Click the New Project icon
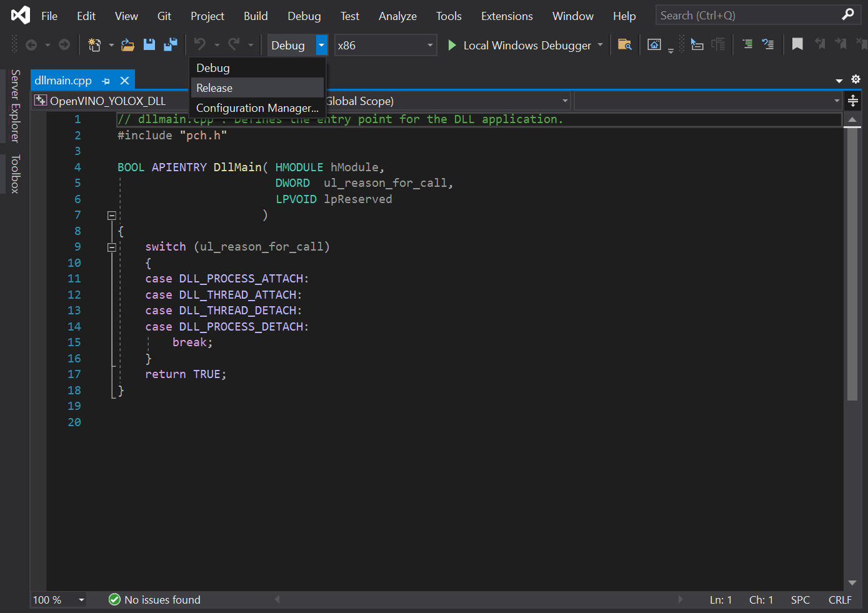868x613 pixels. point(94,45)
